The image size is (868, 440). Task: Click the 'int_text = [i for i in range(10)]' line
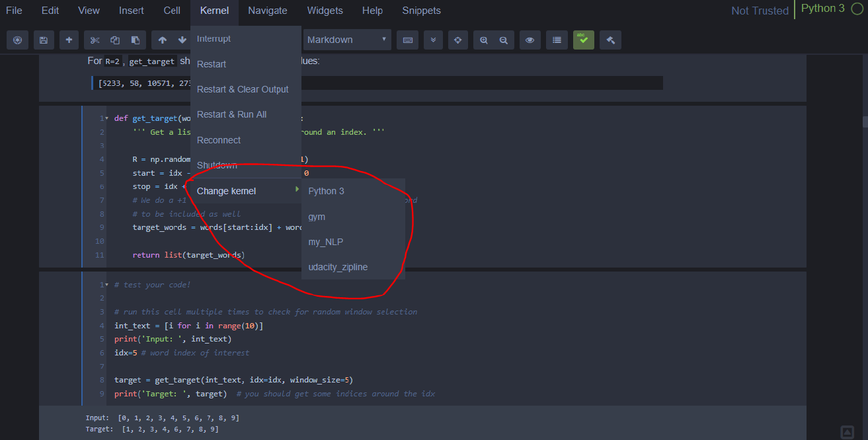(x=189, y=326)
